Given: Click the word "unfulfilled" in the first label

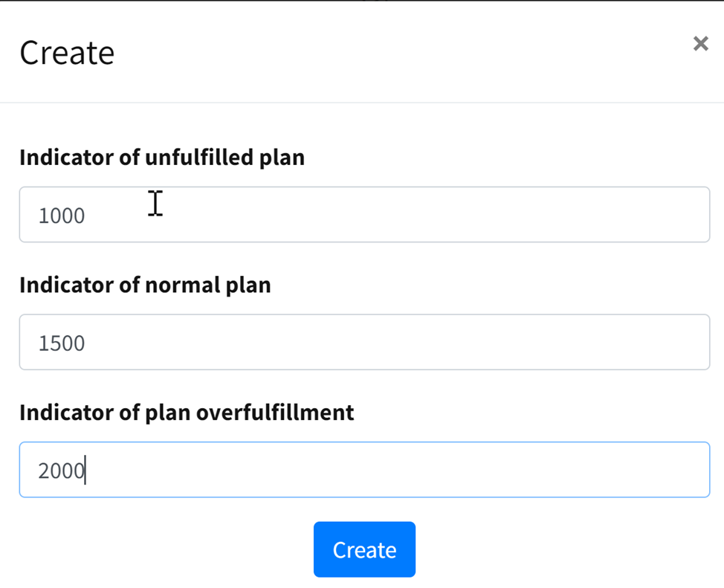Looking at the screenshot, I should point(199,158).
